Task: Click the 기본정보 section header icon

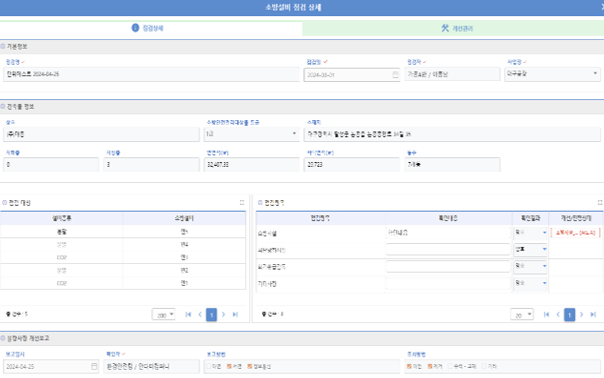Action: (3, 46)
